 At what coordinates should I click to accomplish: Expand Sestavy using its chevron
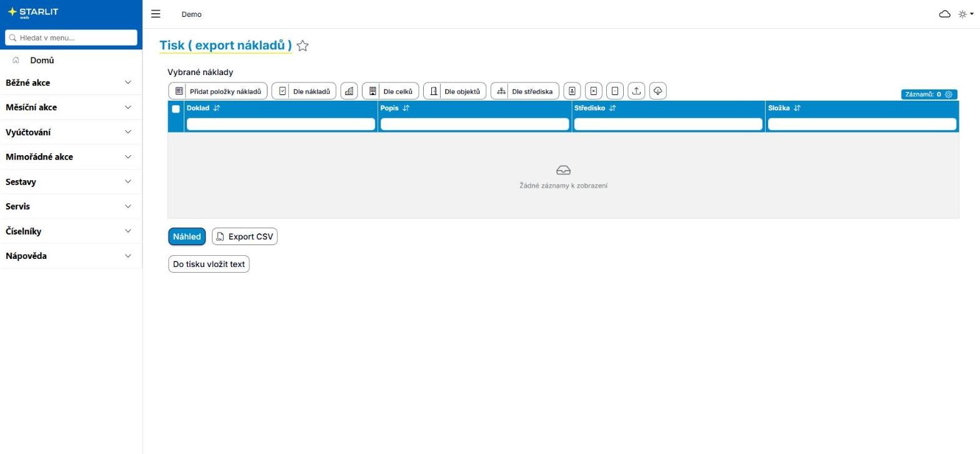pos(128,181)
